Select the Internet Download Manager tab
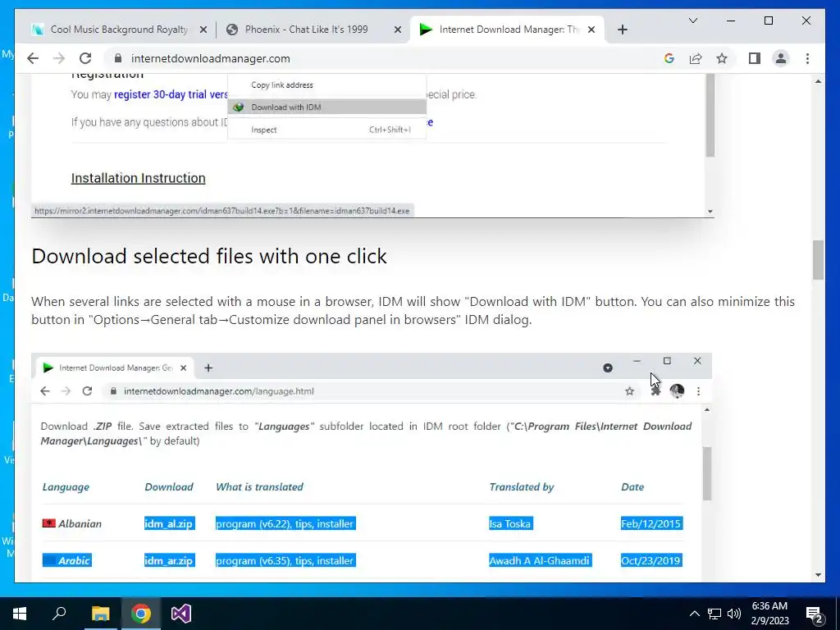 click(507, 30)
